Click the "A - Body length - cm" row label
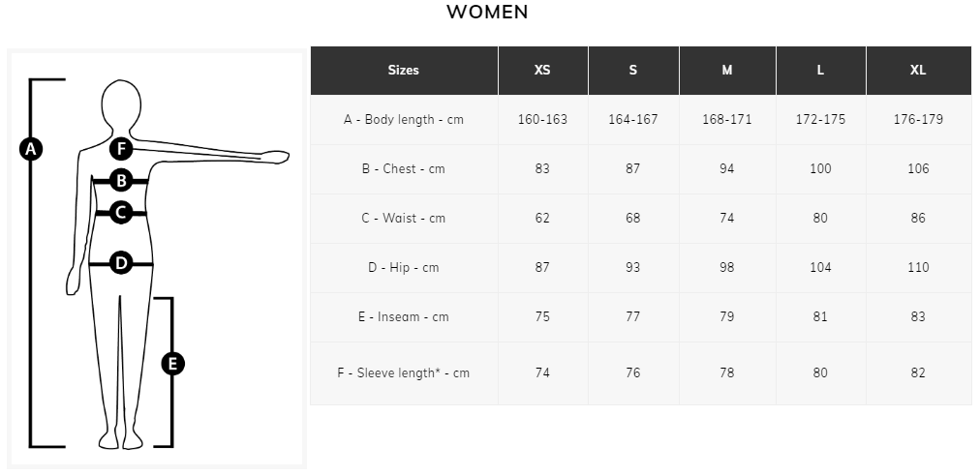The height and width of the screenshot is (476, 980). pos(403,120)
